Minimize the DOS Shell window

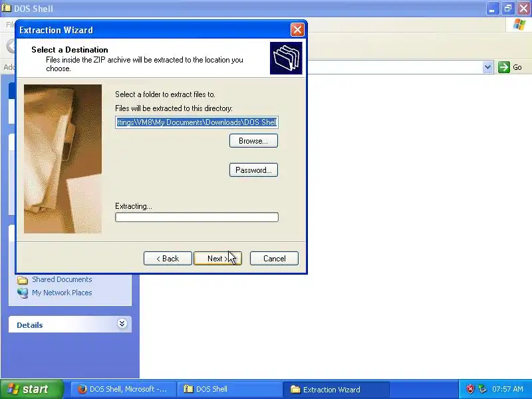(x=492, y=9)
